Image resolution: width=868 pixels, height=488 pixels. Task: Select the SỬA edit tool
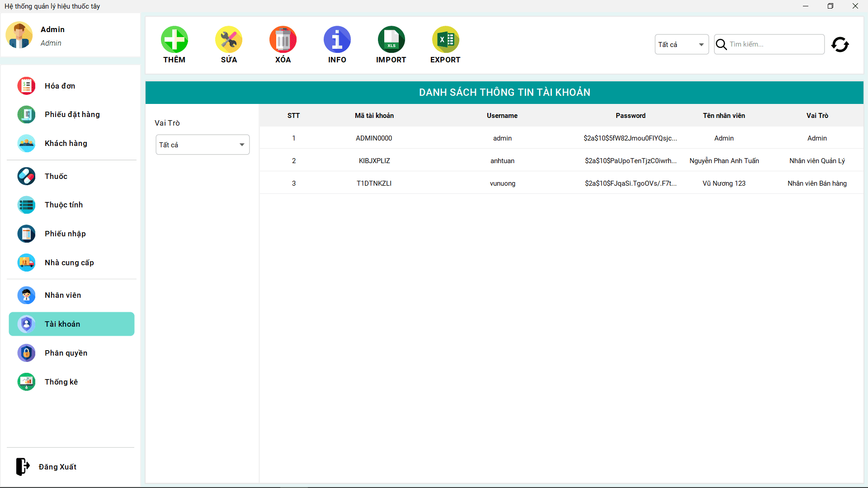click(x=228, y=40)
